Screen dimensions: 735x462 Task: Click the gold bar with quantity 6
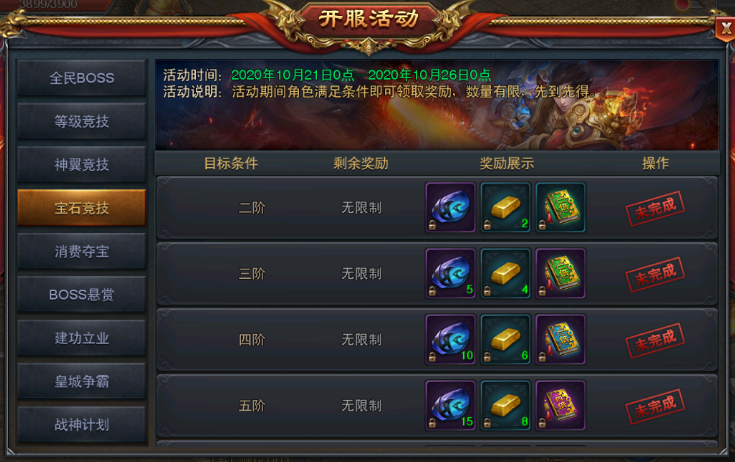coord(505,340)
